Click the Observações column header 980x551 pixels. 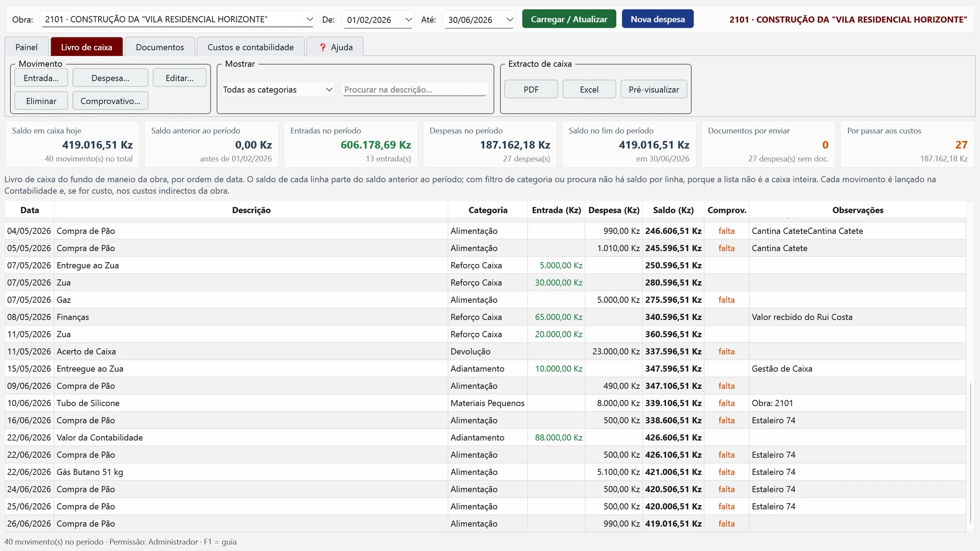pos(857,210)
